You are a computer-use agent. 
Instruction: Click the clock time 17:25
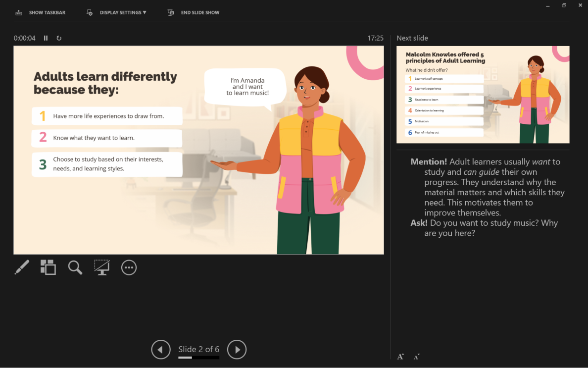(x=375, y=38)
